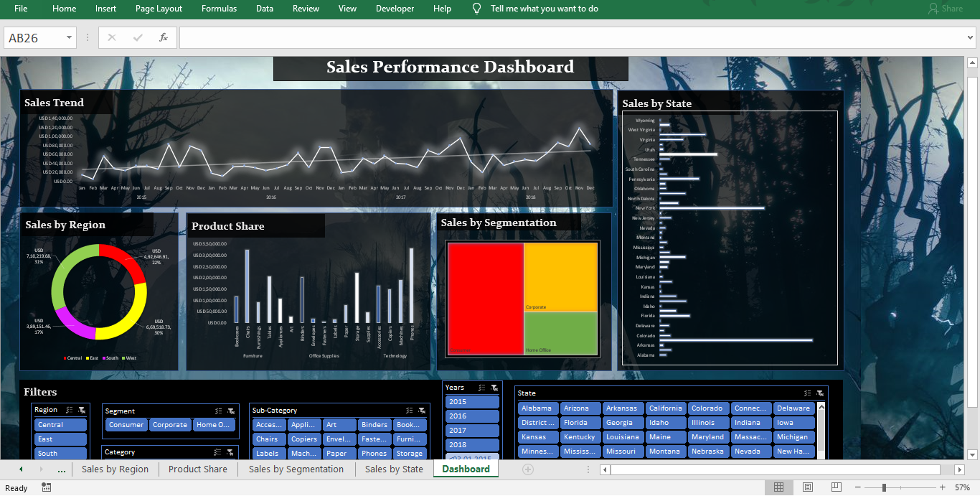Switch to Page Layout view in status bar
This screenshot has width=980, height=496.
pyautogui.click(x=807, y=487)
